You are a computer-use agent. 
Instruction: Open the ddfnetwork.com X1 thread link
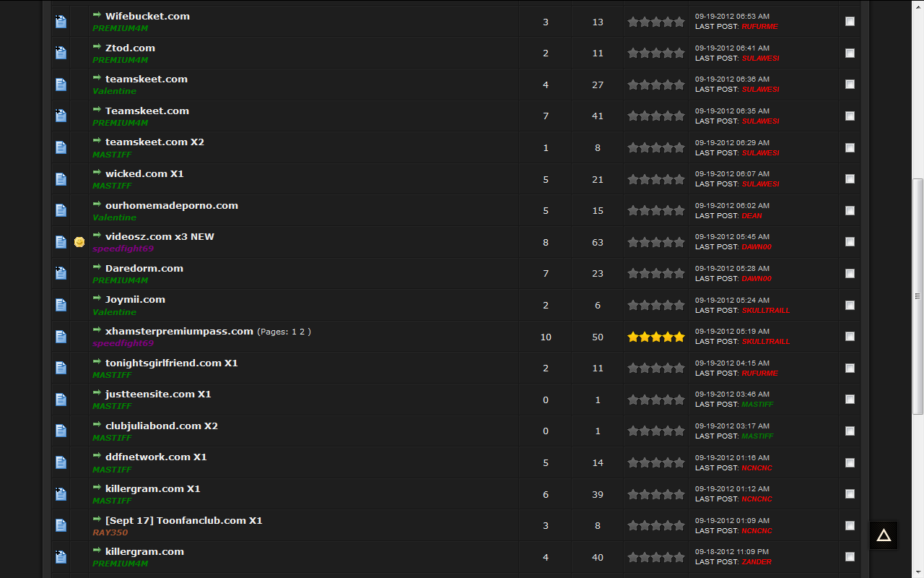click(x=156, y=457)
